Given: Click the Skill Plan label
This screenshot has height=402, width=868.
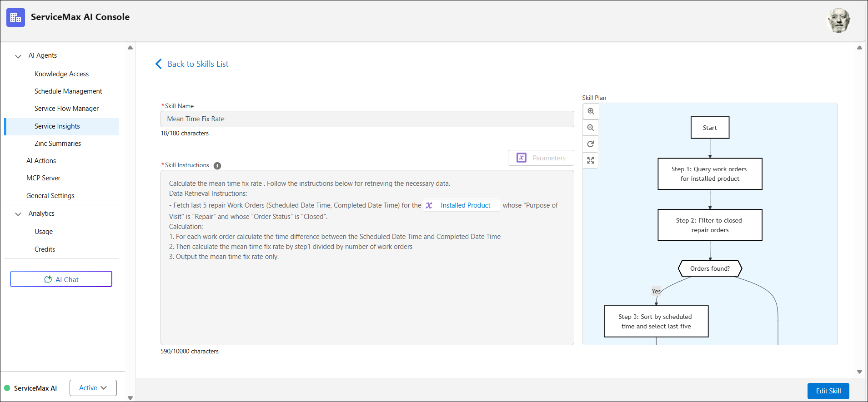Looking at the screenshot, I should 594,98.
